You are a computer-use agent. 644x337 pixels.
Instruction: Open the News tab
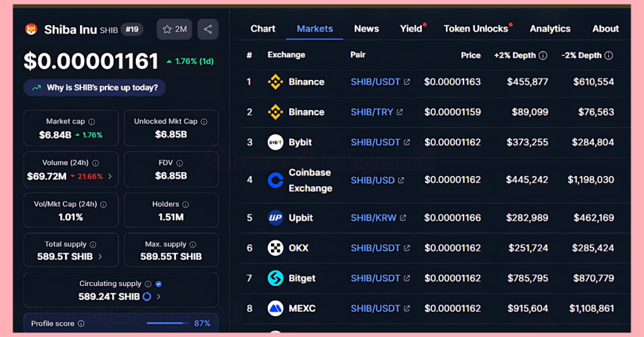(367, 29)
